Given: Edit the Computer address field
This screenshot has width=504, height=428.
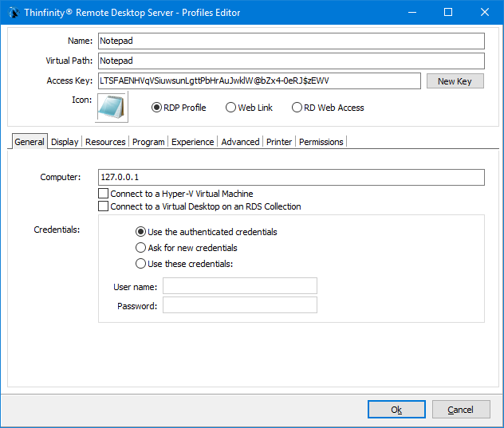Looking at the screenshot, I should click(291, 178).
